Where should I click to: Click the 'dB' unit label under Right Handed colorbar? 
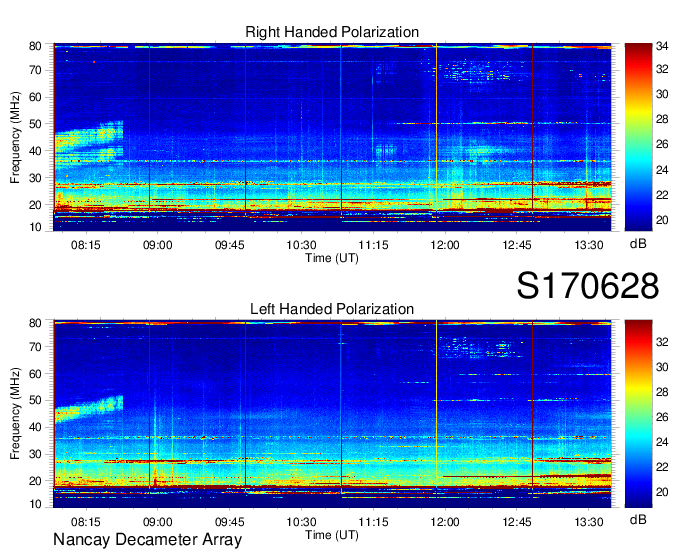pyautogui.click(x=638, y=244)
